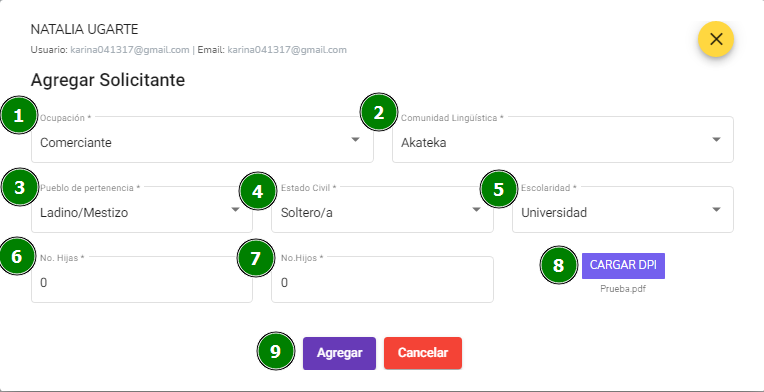Open the Escolaridad dropdown arrow
The image size is (764, 392).
click(x=716, y=209)
